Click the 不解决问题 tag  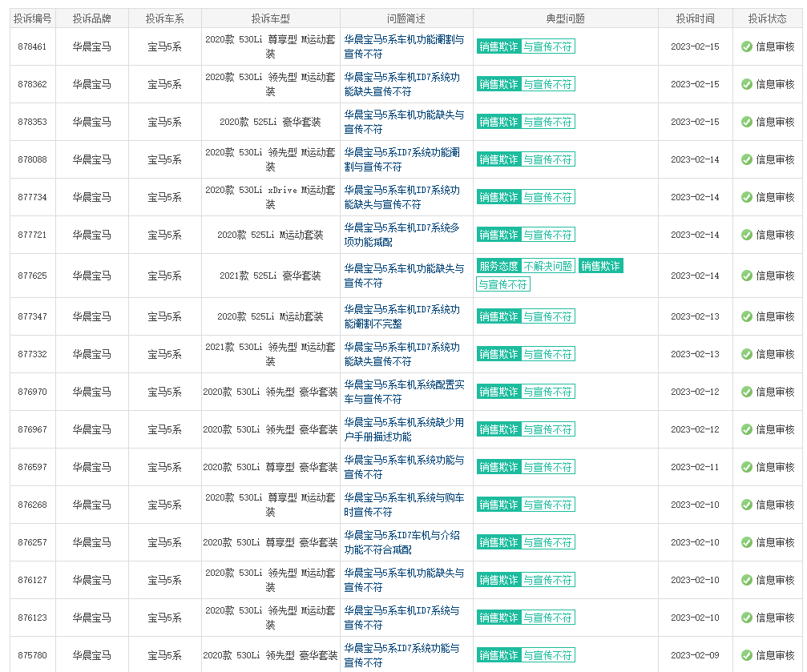[548, 266]
